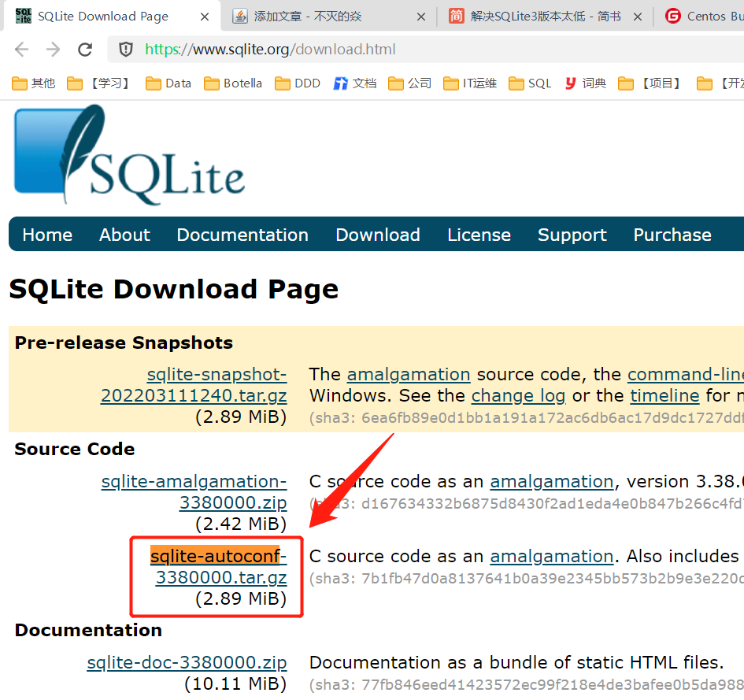Open the 词典 bookmark
Image resolution: width=744 pixels, height=700 pixels.
coord(586,83)
